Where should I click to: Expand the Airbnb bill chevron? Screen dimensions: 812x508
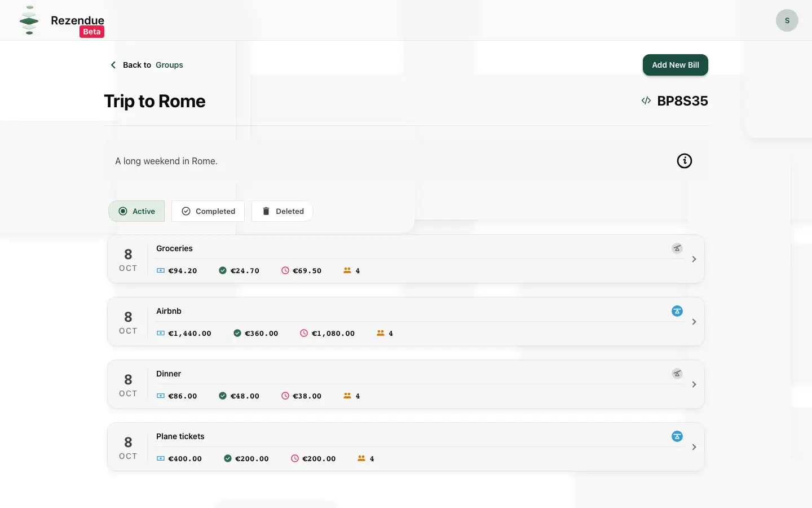(694, 322)
